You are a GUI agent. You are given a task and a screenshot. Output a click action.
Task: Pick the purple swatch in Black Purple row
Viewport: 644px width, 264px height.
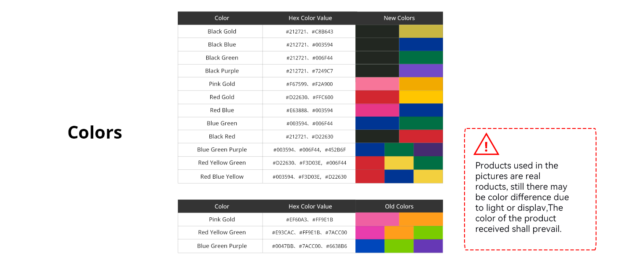421,71
